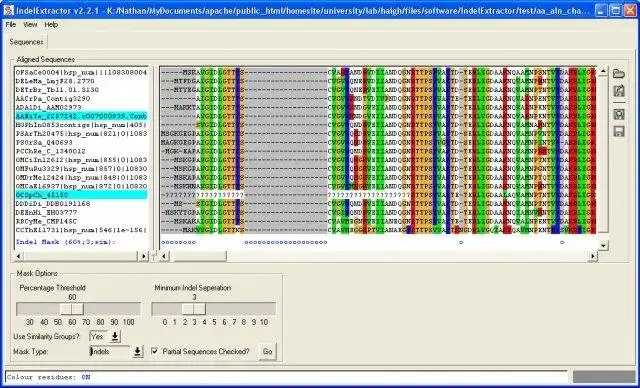640x388 pixels.
Task: Select the DEEnHi_EH03777 sequence row
Action: click(81, 213)
